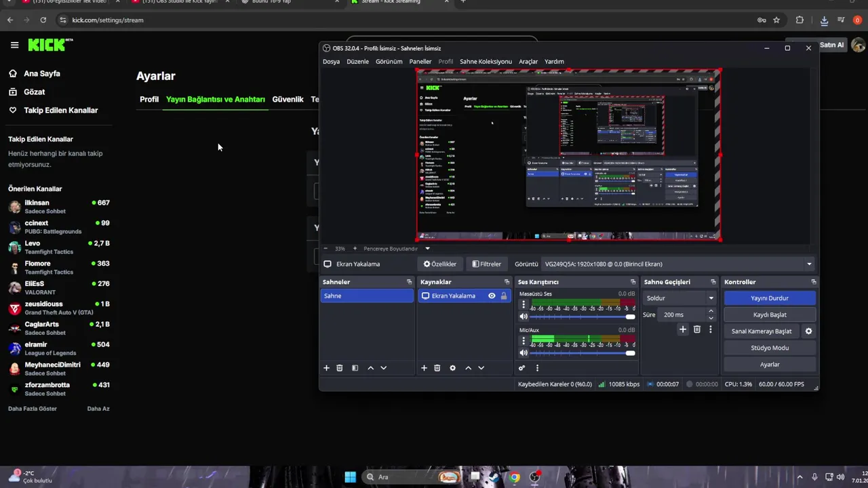
Task: Move the scene down in the Sahneler panel
Action: (383, 368)
